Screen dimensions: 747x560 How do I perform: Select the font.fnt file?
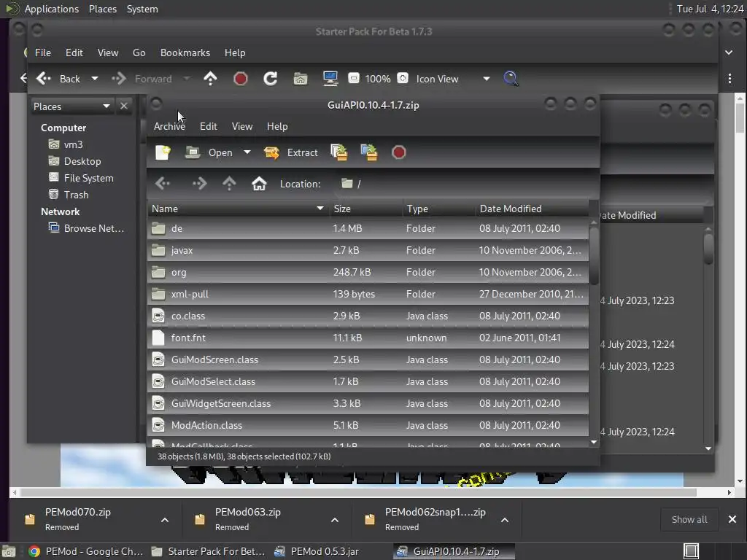(368, 338)
